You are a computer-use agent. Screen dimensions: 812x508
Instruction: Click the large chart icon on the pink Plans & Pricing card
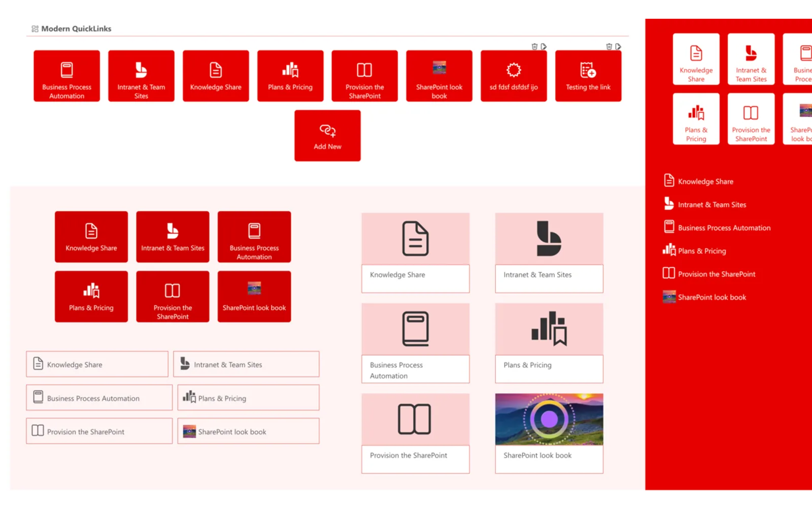(x=549, y=329)
